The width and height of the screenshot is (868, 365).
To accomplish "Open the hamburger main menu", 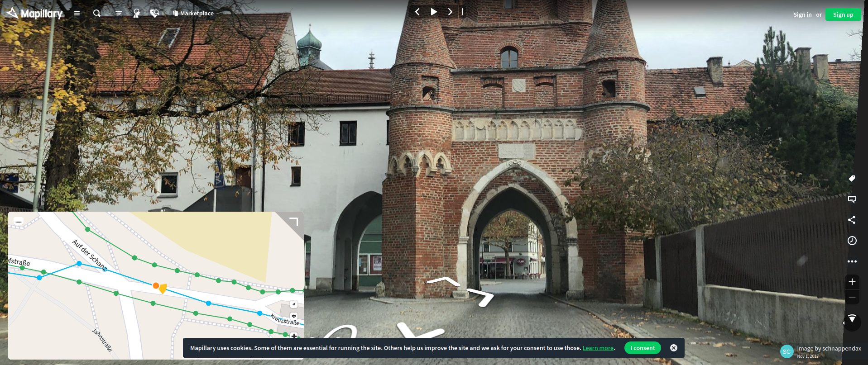I will tap(77, 14).
